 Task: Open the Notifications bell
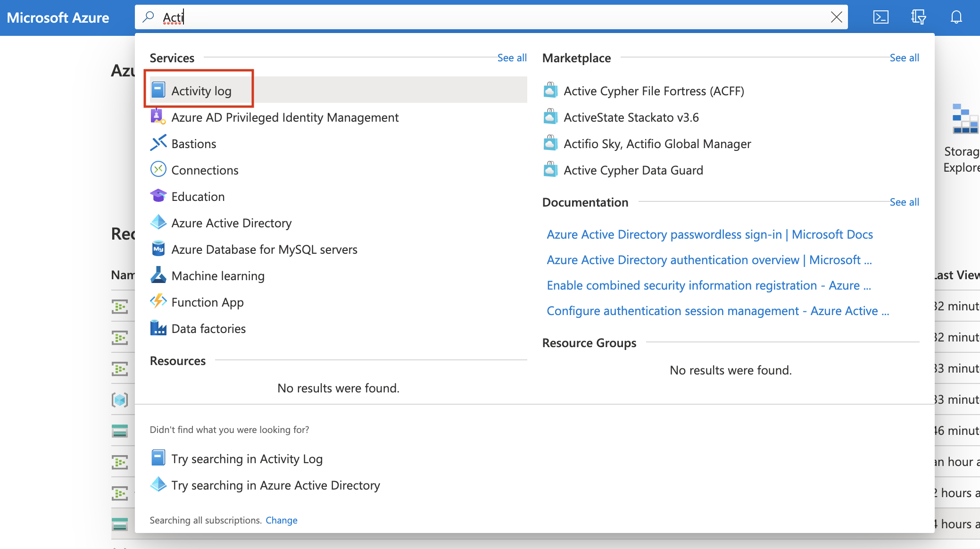pos(955,17)
